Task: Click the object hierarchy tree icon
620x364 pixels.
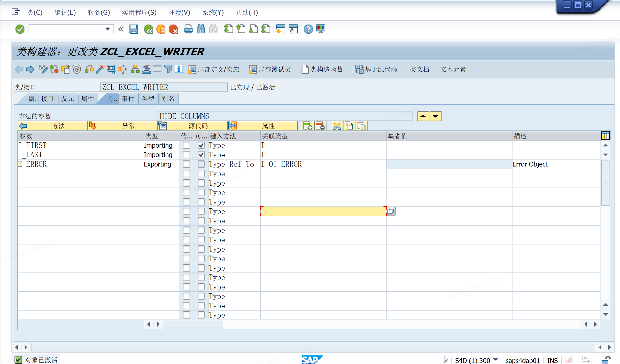Action: 135,69
